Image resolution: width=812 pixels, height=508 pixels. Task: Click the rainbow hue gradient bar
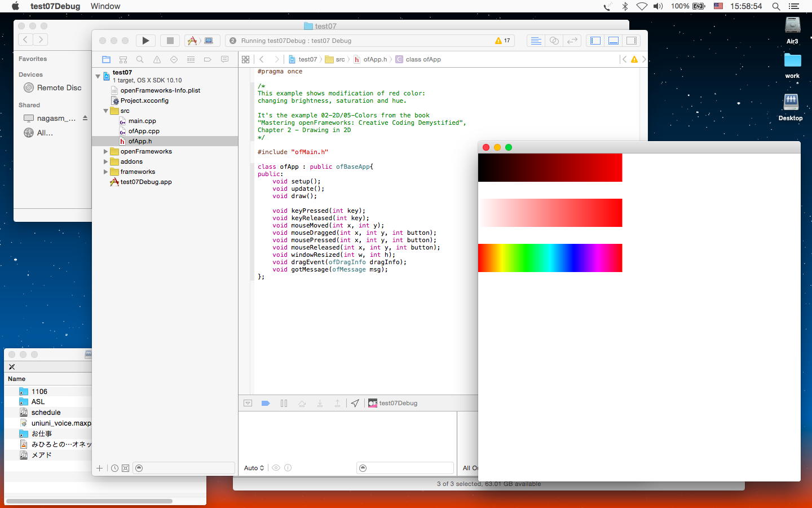(x=550, y=258)
